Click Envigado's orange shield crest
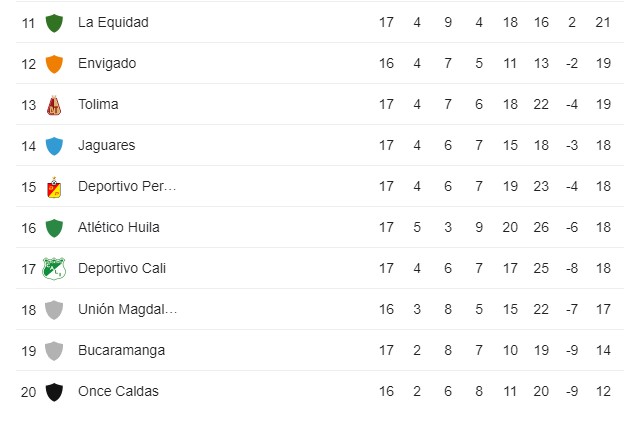 pyautogui.click(x=54, y=64)
